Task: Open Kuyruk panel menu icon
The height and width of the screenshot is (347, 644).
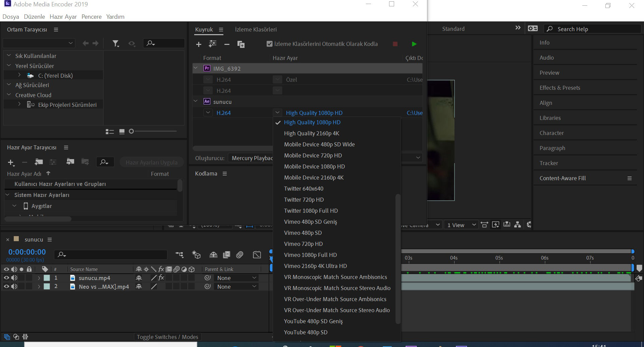Action: click(x=221, y=29)
